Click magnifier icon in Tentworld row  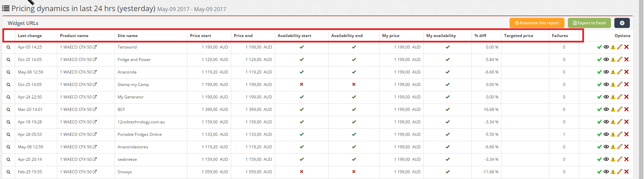[x=8, y=47]
